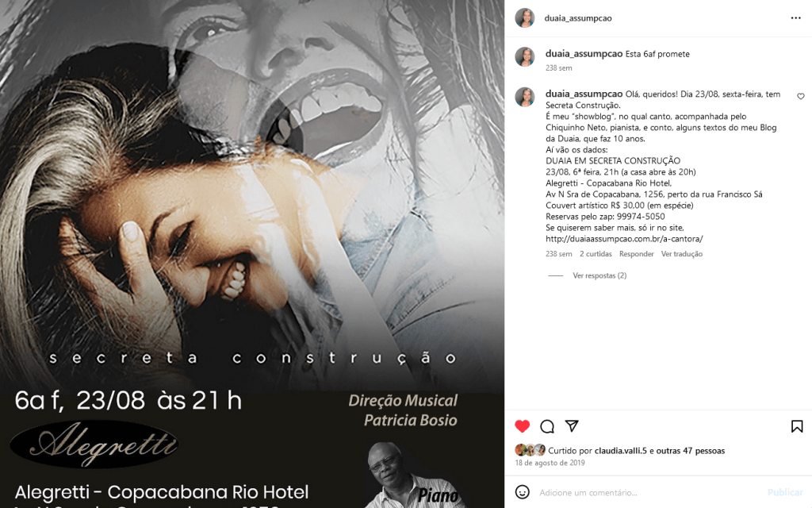Like the comment with small heart
The height and width of the screenshot is (508, 812).
tap(801, 96)
